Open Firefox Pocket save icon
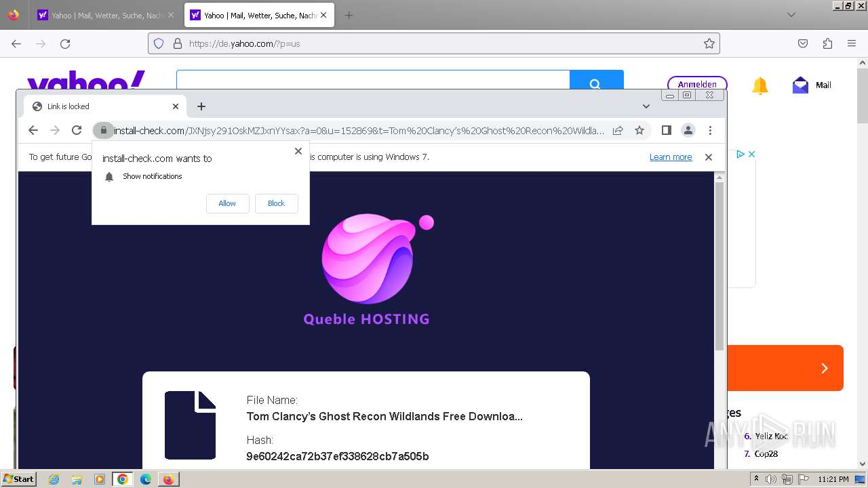The height and width of the screenshot is (488, 868). [803, 43]
